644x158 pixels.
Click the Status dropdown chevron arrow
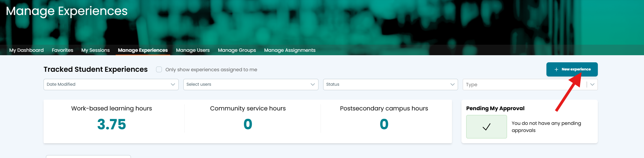click(x=453, y=84)
